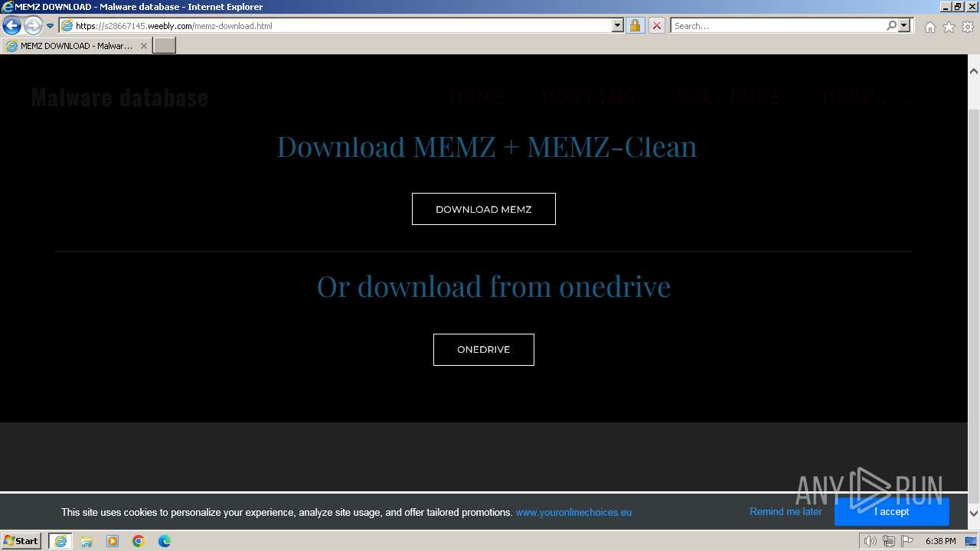Click the DOWNLOAD MEMZ button
This screenshot has height=551, width=980.
pos(484,209)
